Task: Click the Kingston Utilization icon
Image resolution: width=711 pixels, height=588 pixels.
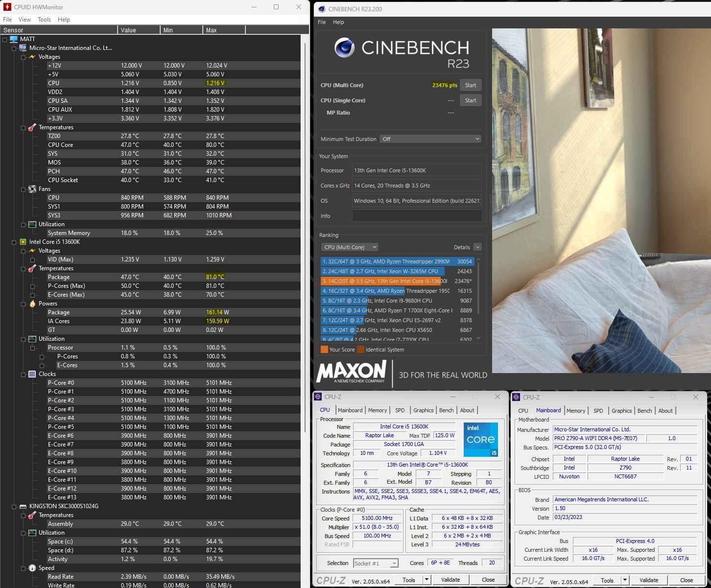Action: coord(32,533)
